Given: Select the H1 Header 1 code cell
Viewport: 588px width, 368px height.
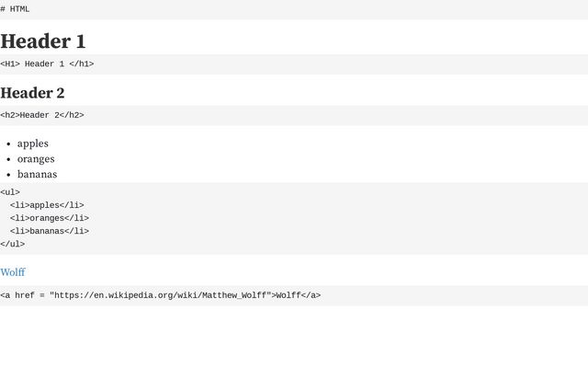Looking at the screenshot, I should click(294, 64).
